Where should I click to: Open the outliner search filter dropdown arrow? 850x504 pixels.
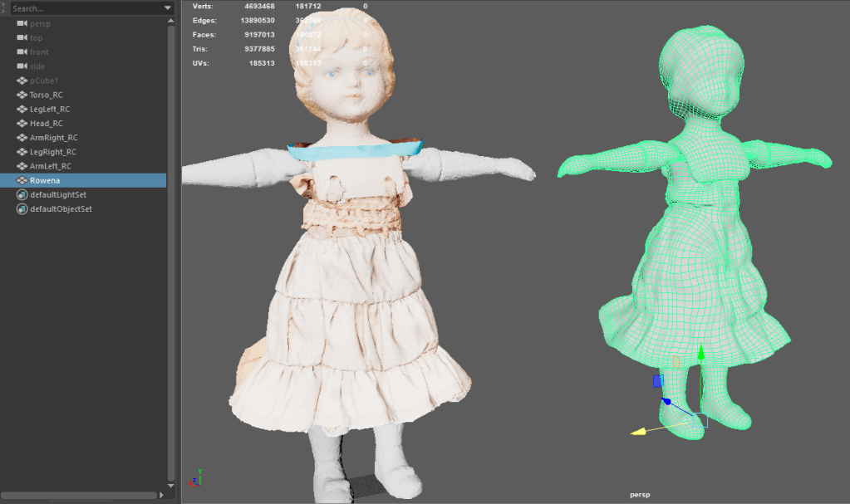[x=168, y=8]
